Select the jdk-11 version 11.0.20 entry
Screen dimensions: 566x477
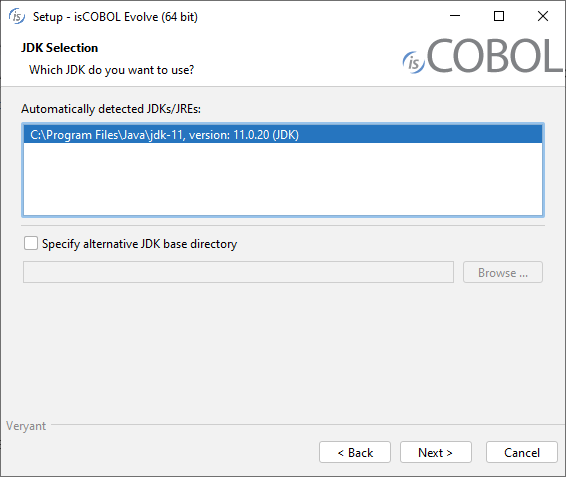coord(283,135)
